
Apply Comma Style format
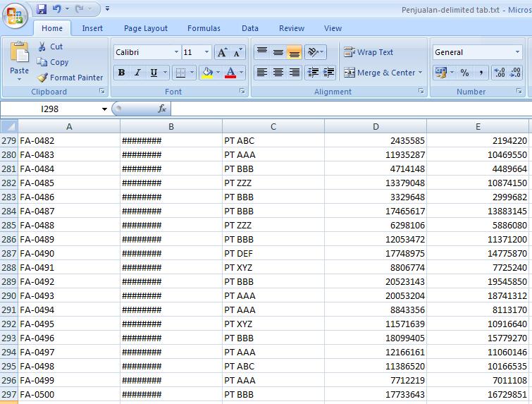coord(481,73)
